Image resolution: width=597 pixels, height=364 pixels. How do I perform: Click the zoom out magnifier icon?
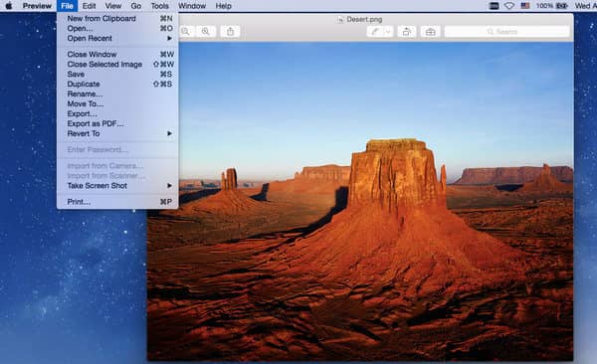[185, 32]
